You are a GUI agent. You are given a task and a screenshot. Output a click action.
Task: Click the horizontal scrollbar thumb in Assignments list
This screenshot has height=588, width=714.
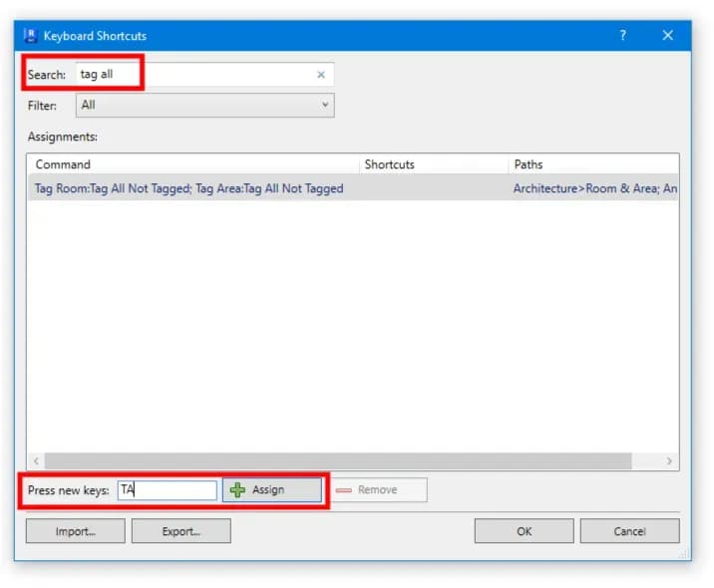338,461
